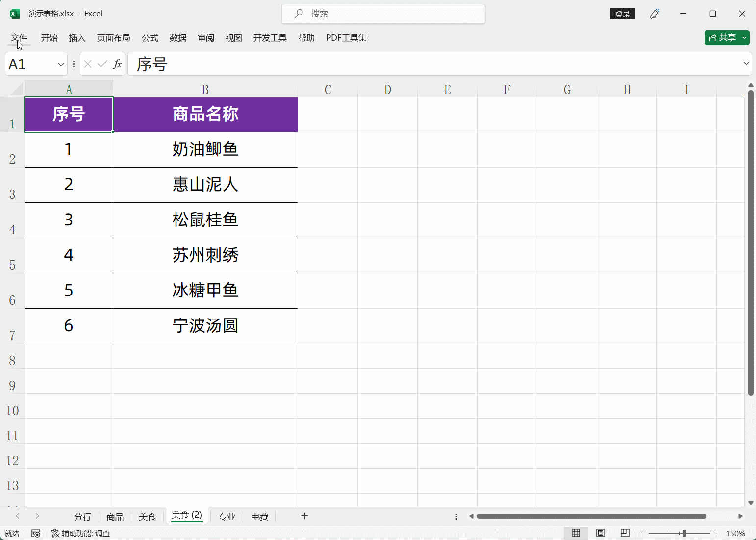Click the 搜索 search box
The height and width of the screenshot is (540, 756).
383,13
